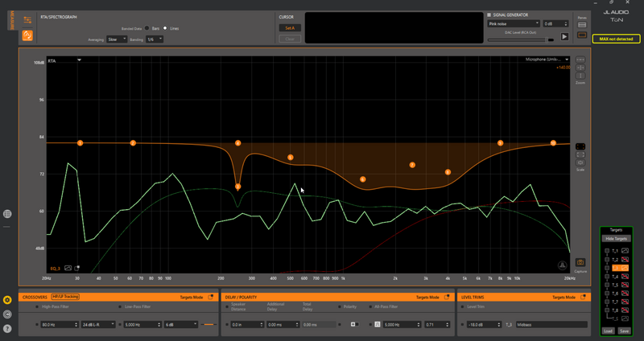The image size is (644, 341).
Task: Select the split panes layout icon
Action: tap(582, 25)
